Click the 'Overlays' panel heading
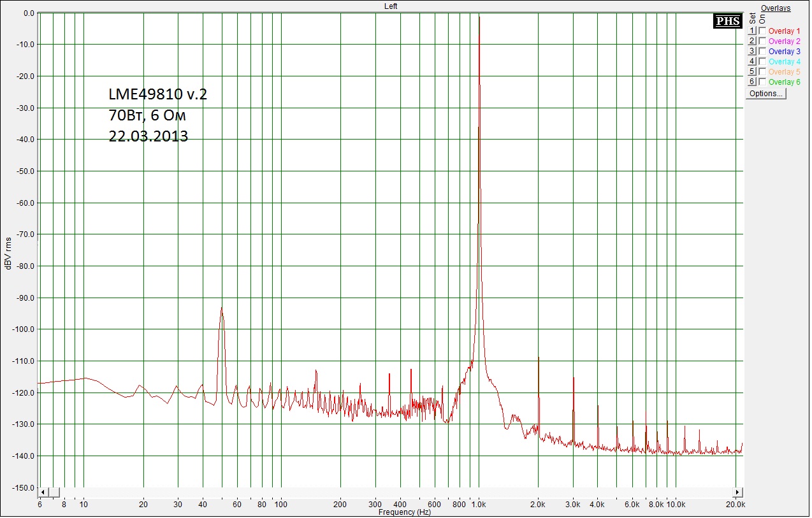Viewport: 812px width, 518px height. click(776, 8)
